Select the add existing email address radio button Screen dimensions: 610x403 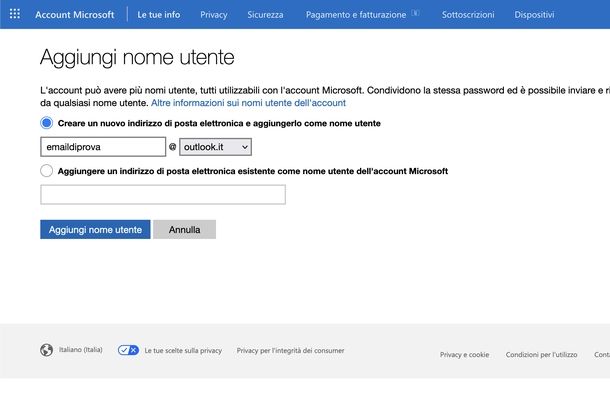coord(47,170)
